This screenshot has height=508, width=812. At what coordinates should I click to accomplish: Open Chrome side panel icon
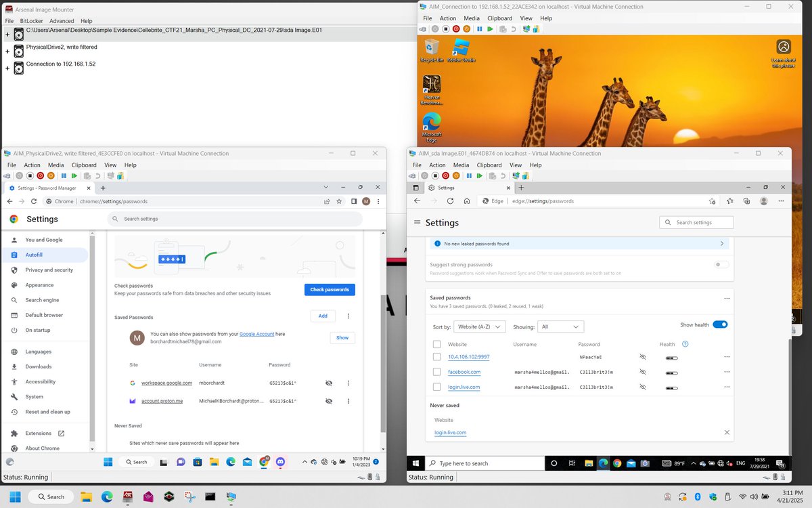click(354, 201)
